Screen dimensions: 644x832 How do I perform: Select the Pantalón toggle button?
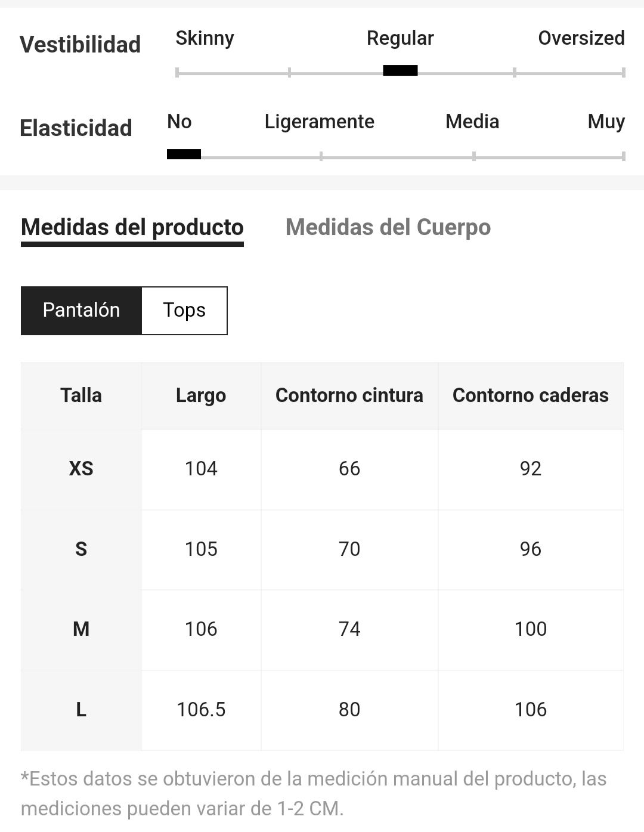[81, 310]
